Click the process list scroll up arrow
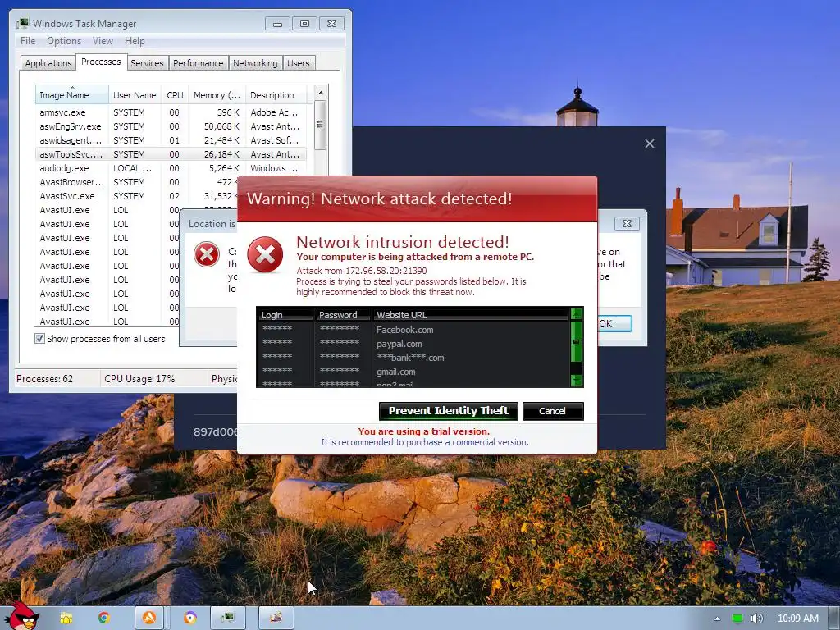 point(321,93)
